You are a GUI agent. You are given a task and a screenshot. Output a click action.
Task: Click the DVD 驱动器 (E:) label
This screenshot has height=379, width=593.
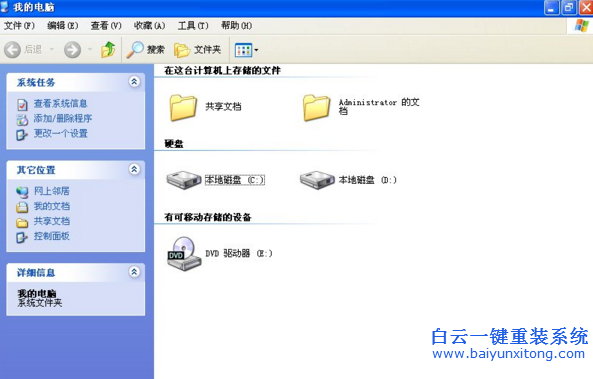(239, 253)
